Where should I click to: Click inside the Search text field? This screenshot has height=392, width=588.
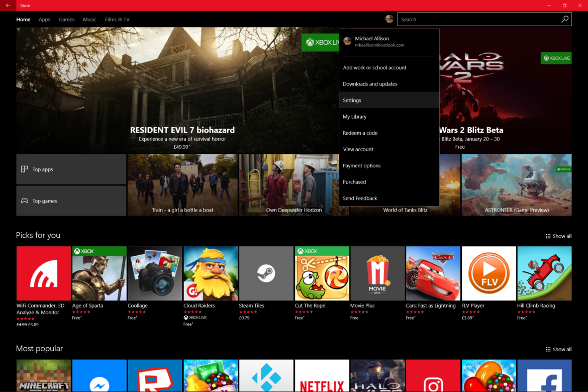click(477, 20)
